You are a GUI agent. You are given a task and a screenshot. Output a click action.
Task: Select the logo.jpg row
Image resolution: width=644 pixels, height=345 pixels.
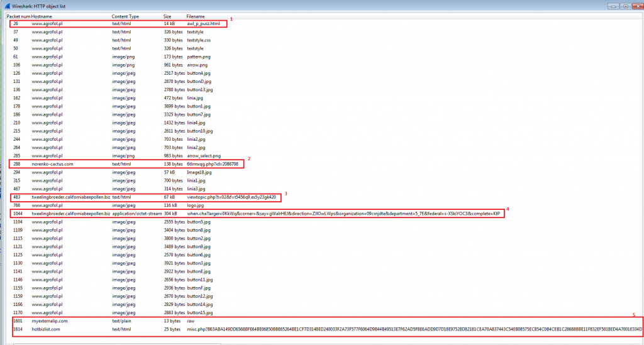[x=325, y=205]
